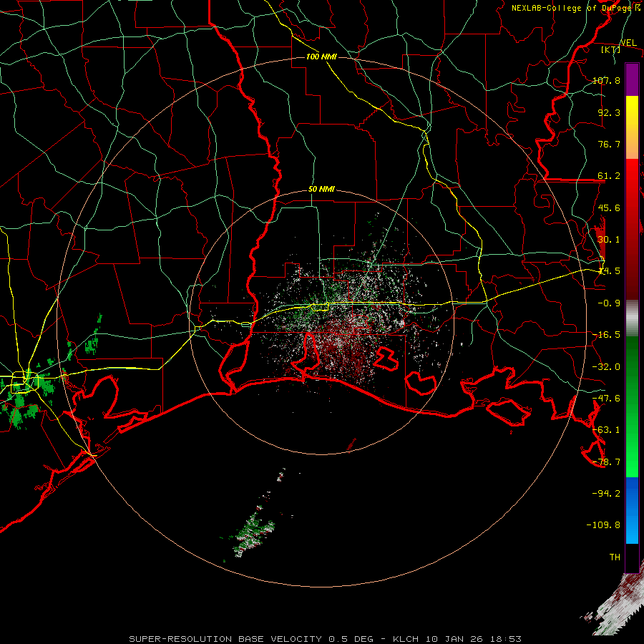Screen dimensions: 644x644
Task: Click the Super-Resolution Base Velocity caption text
Action: [326, 639]
